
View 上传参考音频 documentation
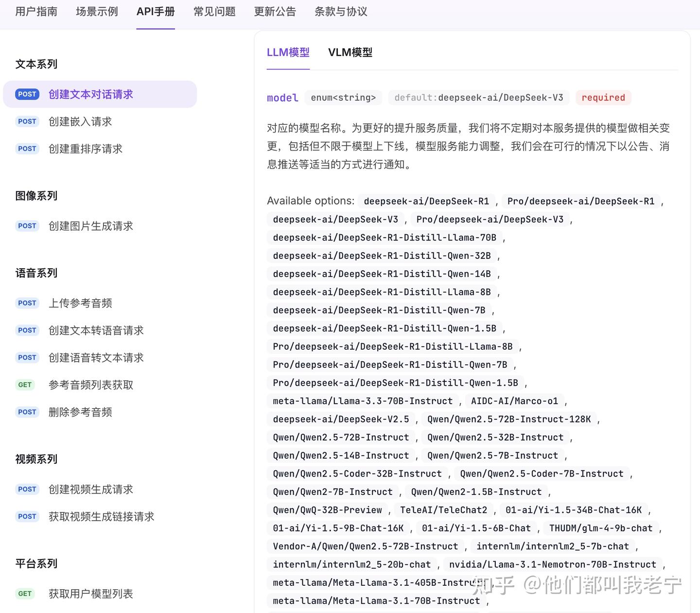tap(81, 303)
